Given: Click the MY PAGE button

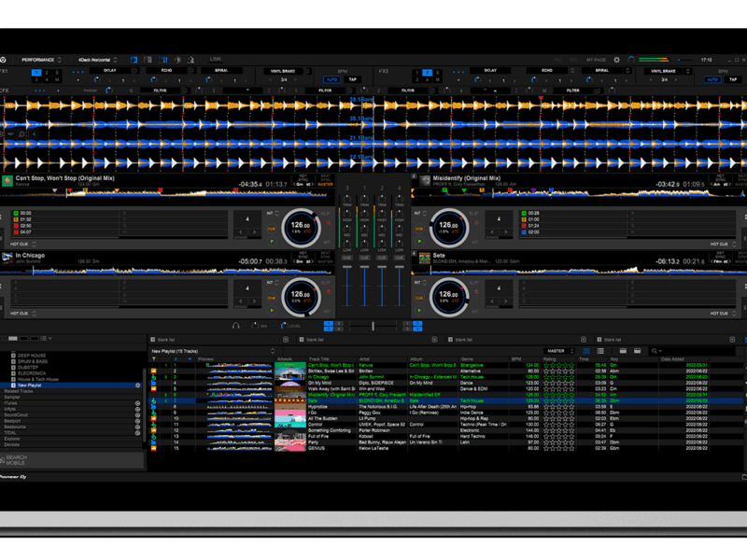Looking at the screenshot, I should pos(596,60).
